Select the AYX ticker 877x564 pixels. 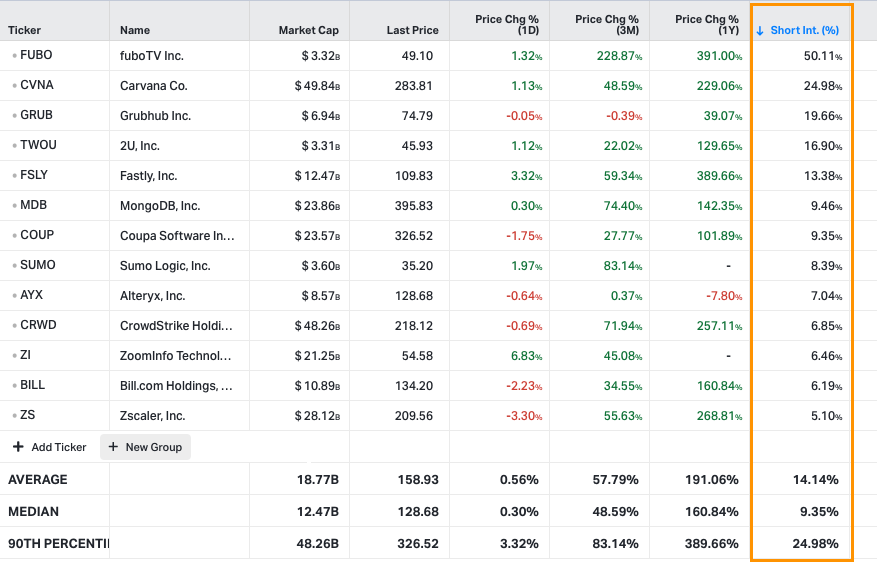pyautogui.click(x=31, y=295)
